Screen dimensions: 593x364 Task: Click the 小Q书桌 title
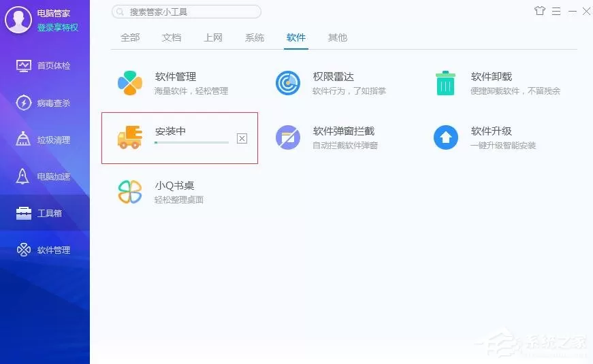click(x=174, y=186)
